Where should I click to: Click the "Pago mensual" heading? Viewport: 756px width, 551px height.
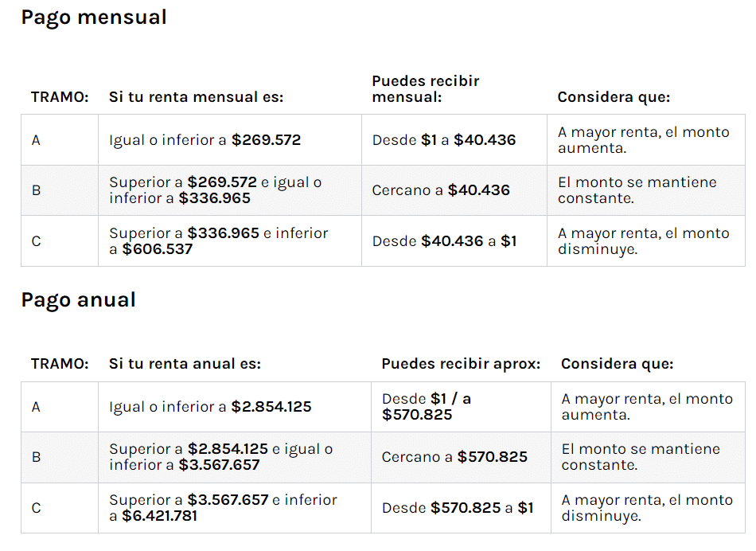(94, 18)
